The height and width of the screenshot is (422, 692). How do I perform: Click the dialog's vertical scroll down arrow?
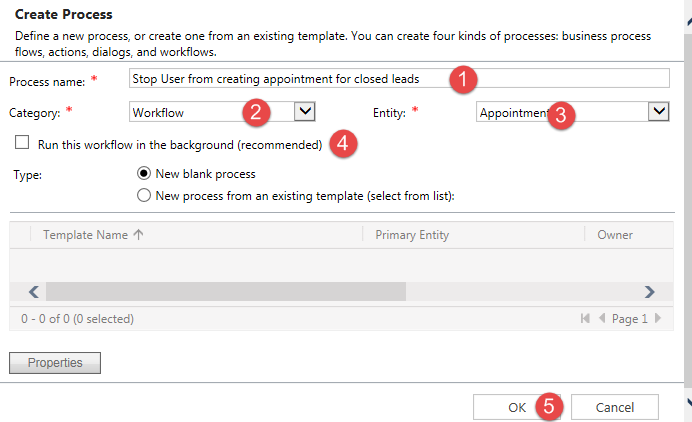[686, 402]
